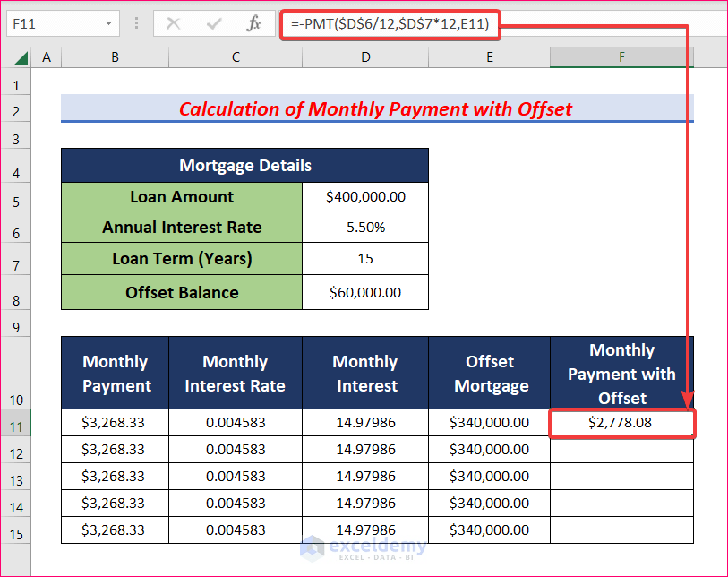
Task: Click the Mortgage Details header cell
Action: pos(244,166)
